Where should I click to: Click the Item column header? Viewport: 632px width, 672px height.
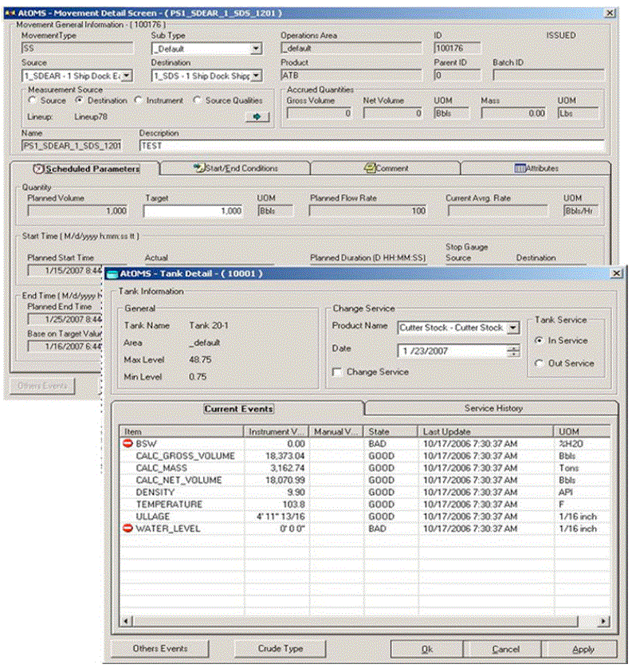click(x=181, y=431)
